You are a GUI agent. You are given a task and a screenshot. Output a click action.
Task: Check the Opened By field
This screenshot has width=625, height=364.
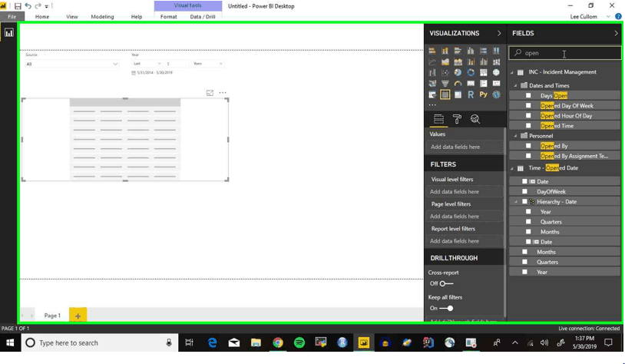pos(528,146)
